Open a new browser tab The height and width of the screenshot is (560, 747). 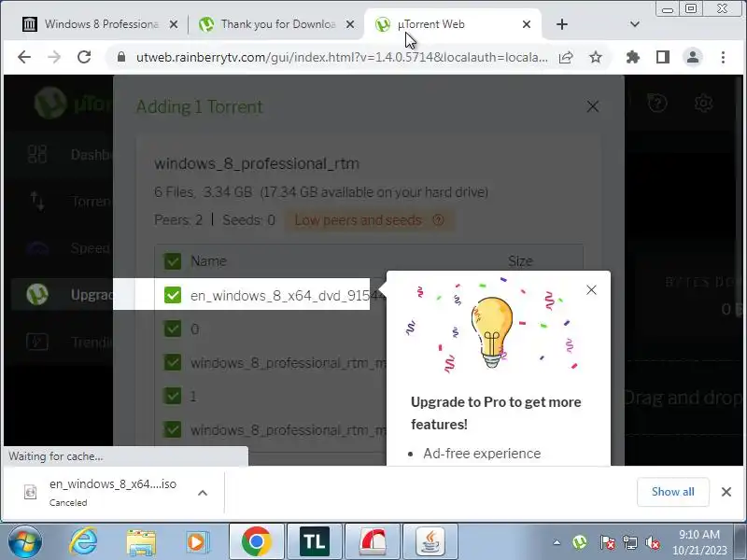pos(562,24)
